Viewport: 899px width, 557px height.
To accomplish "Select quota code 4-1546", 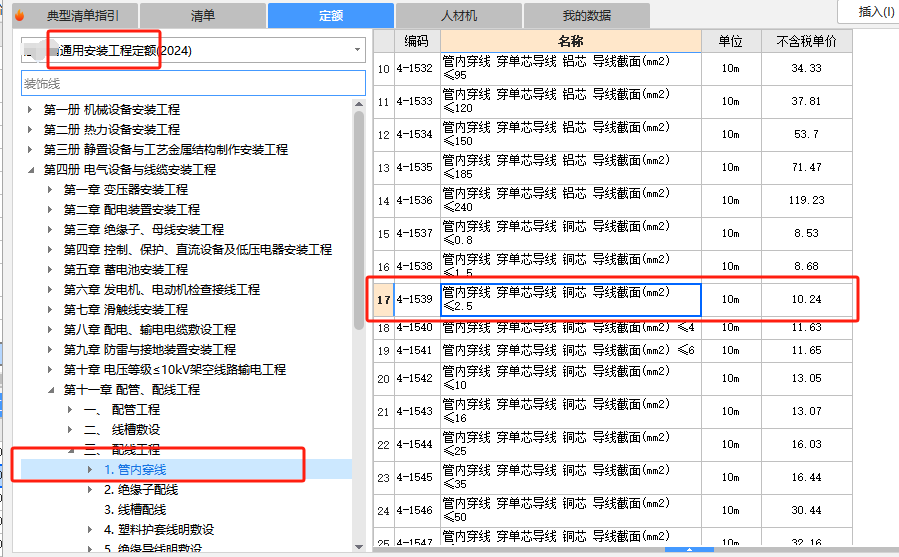I will tap(415, 511).
